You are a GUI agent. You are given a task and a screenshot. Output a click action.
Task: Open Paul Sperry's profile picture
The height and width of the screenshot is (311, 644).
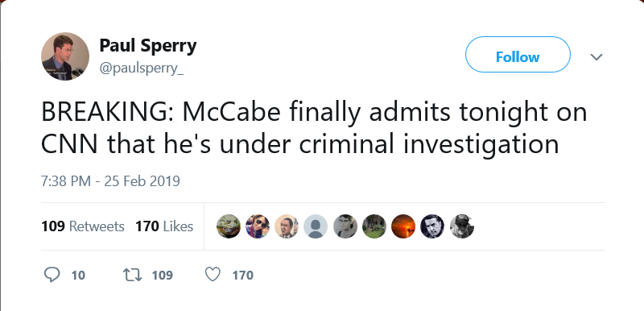65,56
